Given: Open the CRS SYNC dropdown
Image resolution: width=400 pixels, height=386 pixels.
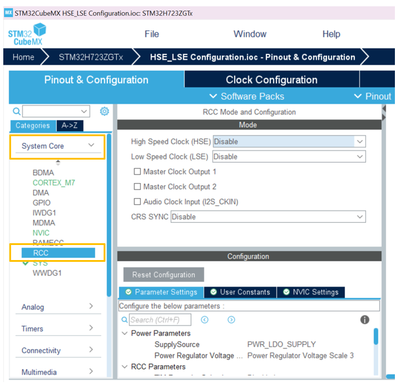Looking at the screenshot, I should [268, 216].
